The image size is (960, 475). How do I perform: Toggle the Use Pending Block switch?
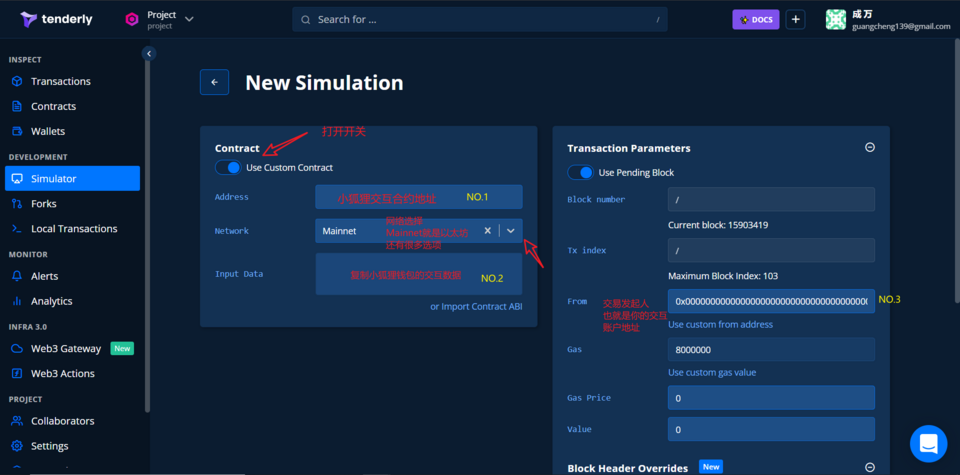pos(580,173)
